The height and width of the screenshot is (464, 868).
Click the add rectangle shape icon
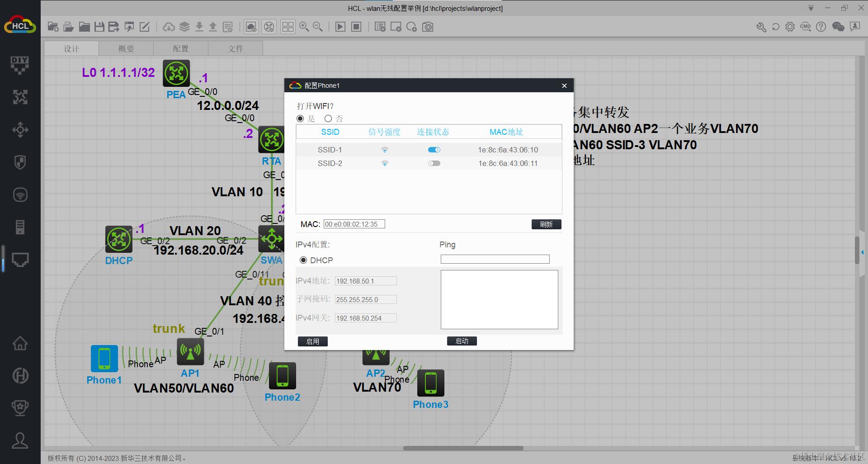(x=396, y=27)
